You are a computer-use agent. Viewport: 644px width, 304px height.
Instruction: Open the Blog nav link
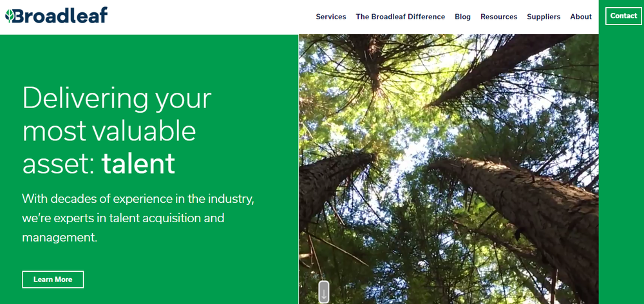[x=462, y=17]
